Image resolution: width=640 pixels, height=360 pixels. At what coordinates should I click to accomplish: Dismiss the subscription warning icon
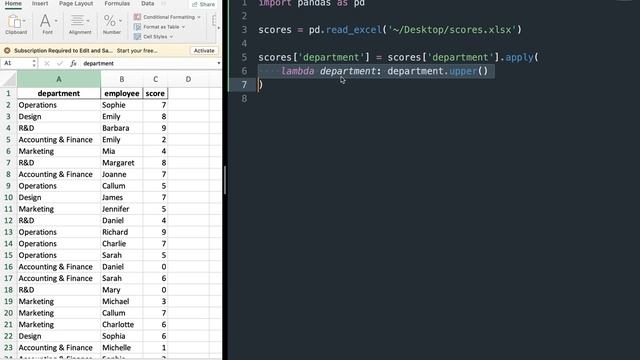(7, 51)
